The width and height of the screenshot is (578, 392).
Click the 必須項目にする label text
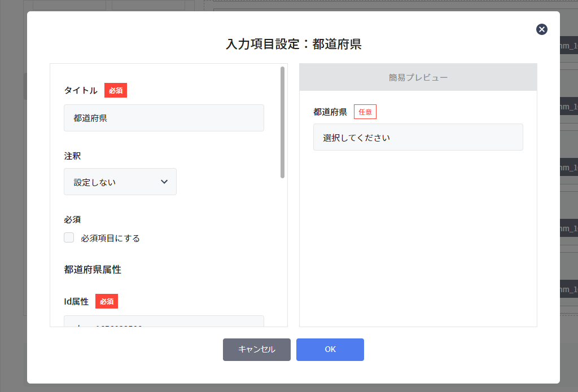click(x=110, y=238)
